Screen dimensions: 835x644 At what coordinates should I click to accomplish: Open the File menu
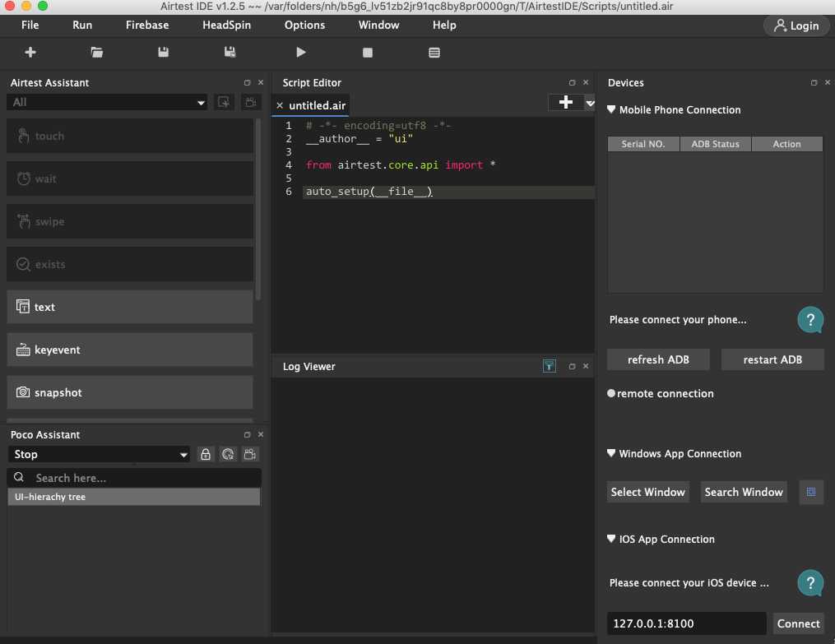point(30,25)
